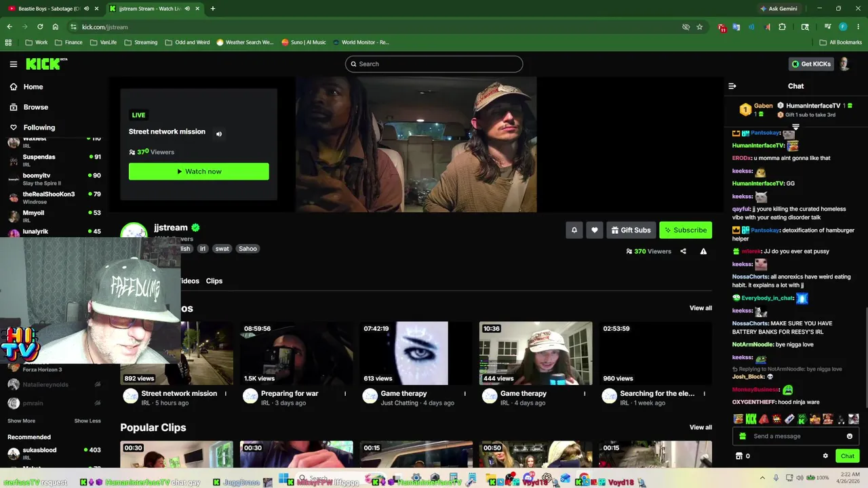The height and width of the screenshot is (488, 868).
Task: Share the jjstream channel
Action: pos(683,251)
